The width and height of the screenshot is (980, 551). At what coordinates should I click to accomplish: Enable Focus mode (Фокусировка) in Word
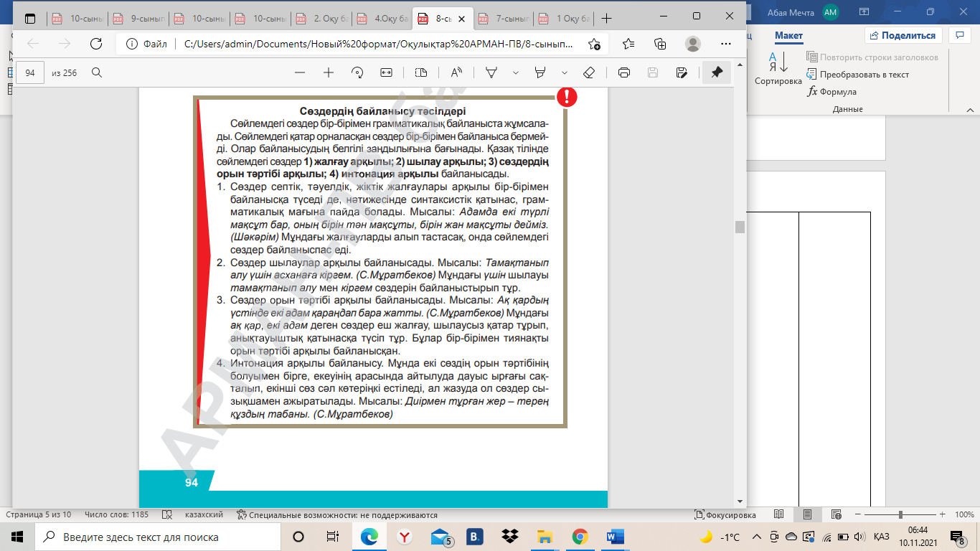726,515
